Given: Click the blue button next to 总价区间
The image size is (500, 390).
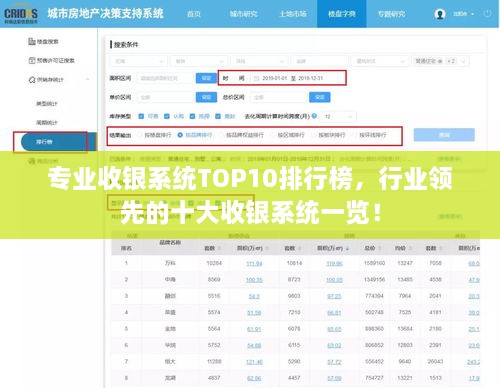Looking at the screenshot, I should [x=320, y=97].
